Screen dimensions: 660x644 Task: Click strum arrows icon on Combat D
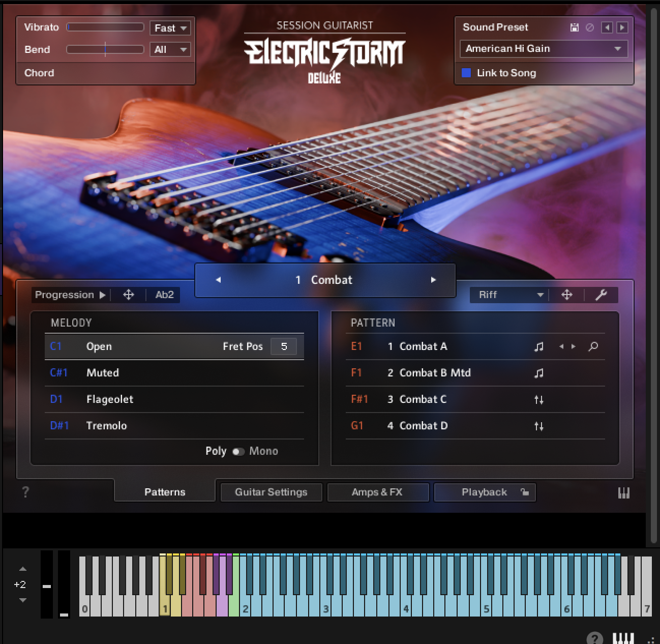pos(539,426)
